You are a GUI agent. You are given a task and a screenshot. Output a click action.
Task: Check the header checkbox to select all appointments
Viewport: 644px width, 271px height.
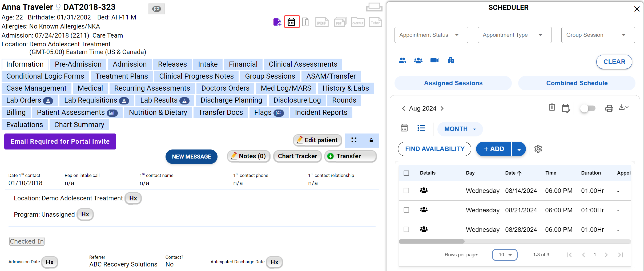(406, 173)
